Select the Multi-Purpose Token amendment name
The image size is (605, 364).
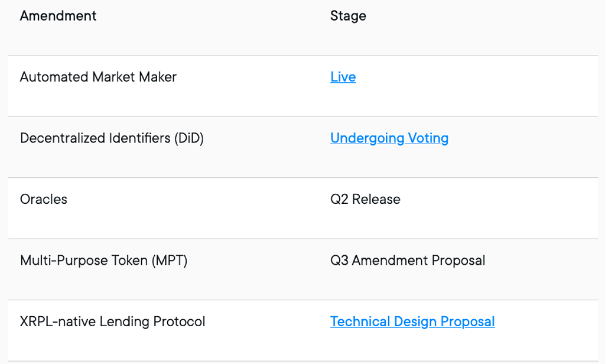point(104,261)
